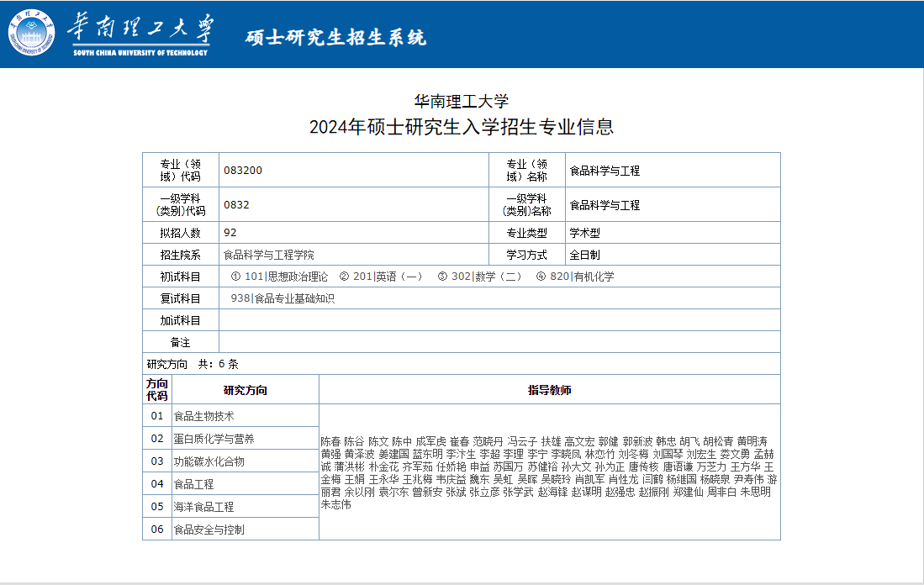Click the 研究方向 column header
The height and width of the screenshot is (585, 924).
coord(246,390)
